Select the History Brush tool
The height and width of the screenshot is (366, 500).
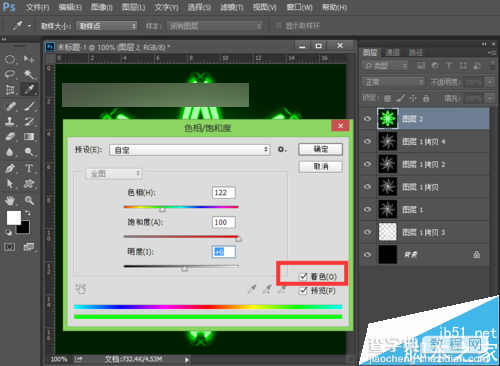click(29, 121)
